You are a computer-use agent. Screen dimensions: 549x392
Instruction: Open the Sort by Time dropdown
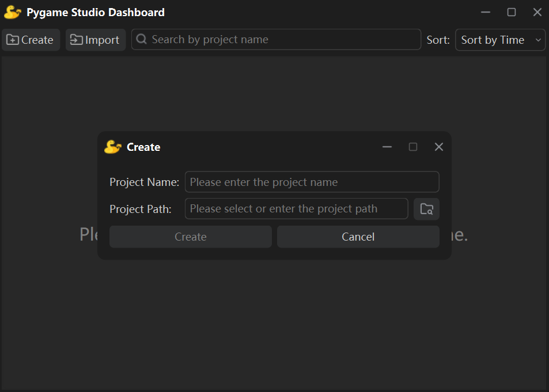click(x=500, y=40)
